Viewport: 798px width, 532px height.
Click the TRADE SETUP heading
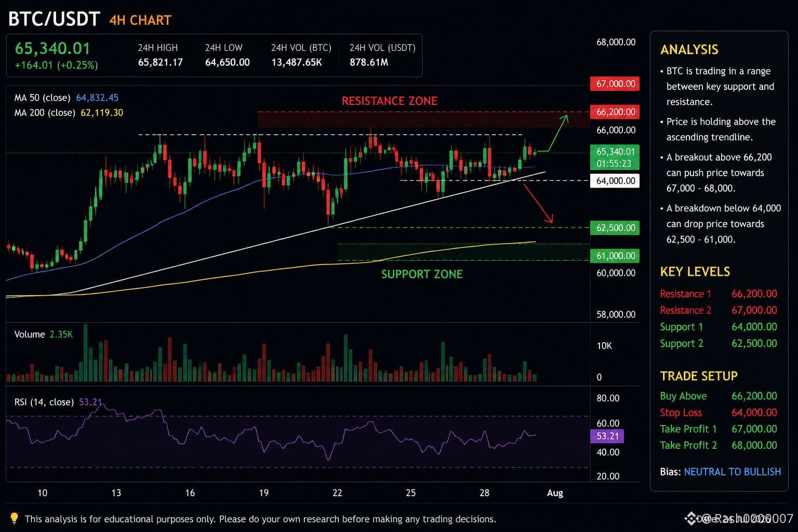coord(699,376)
